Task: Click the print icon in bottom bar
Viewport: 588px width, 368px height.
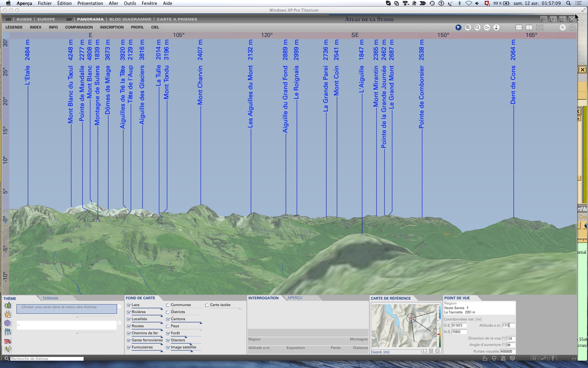Action: (x=503, y=358)
